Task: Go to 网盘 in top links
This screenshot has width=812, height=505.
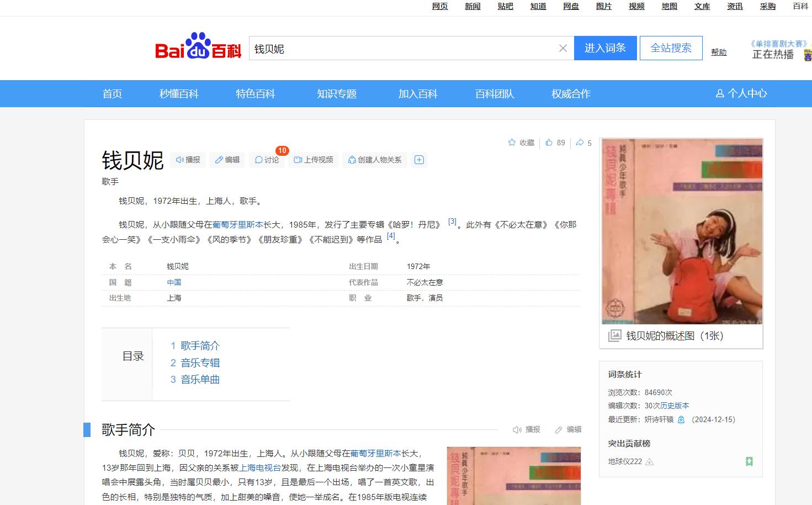Action: click(571, 6)
